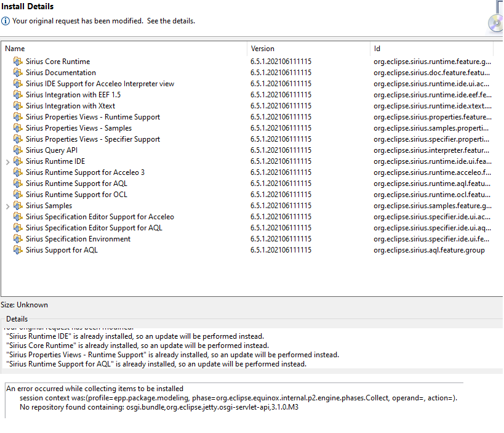The image size is (504, 433).
Task: Click version cell of Sirius Core Runtime
Action: coord(281,61)
